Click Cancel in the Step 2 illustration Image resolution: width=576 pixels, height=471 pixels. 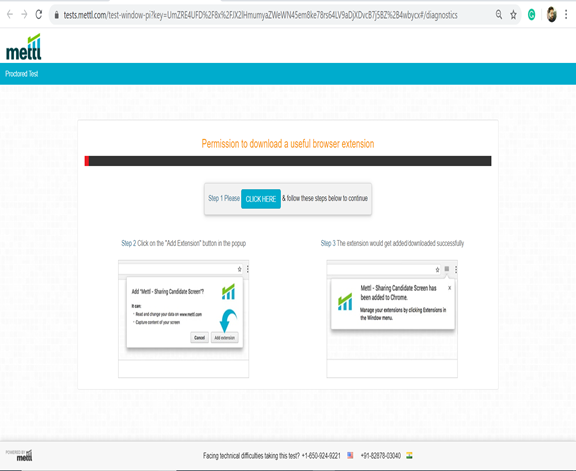199,338
